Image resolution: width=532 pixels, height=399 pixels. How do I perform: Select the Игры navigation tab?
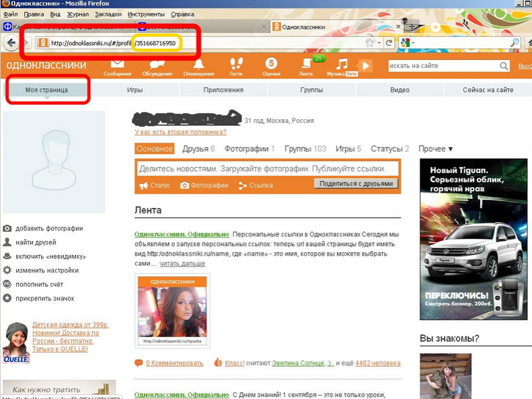point(135,90)
